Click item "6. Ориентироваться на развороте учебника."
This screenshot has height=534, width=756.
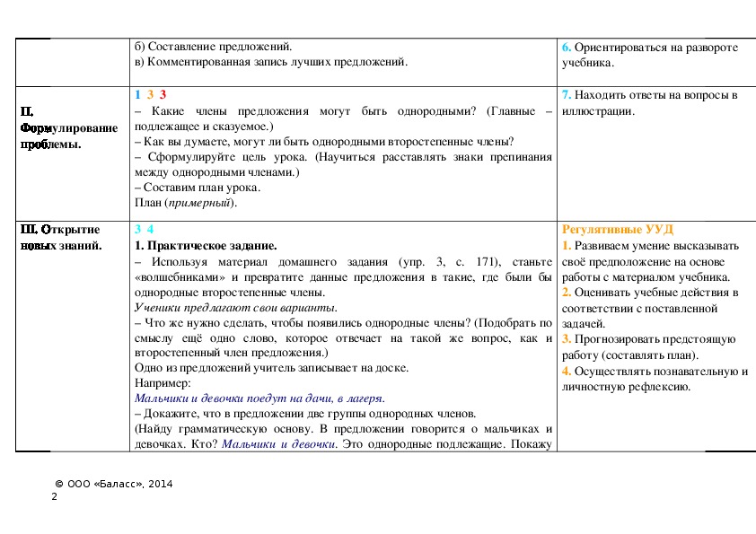pyautogui.click(x=650, y=55)
